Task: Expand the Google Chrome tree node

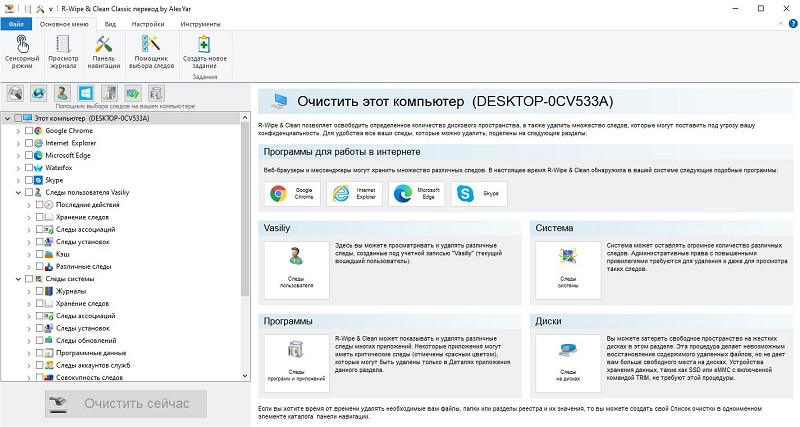Action: pos(17,131)
